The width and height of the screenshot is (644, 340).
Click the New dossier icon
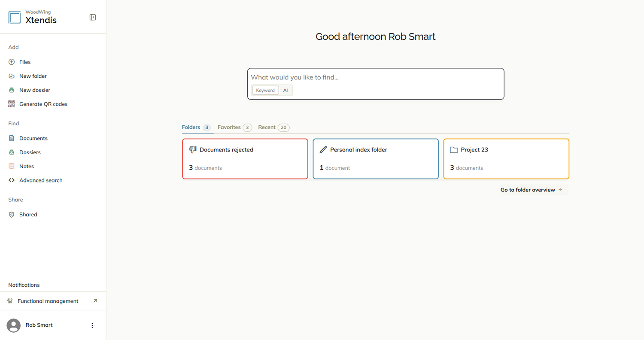click(x=12, y=90)
